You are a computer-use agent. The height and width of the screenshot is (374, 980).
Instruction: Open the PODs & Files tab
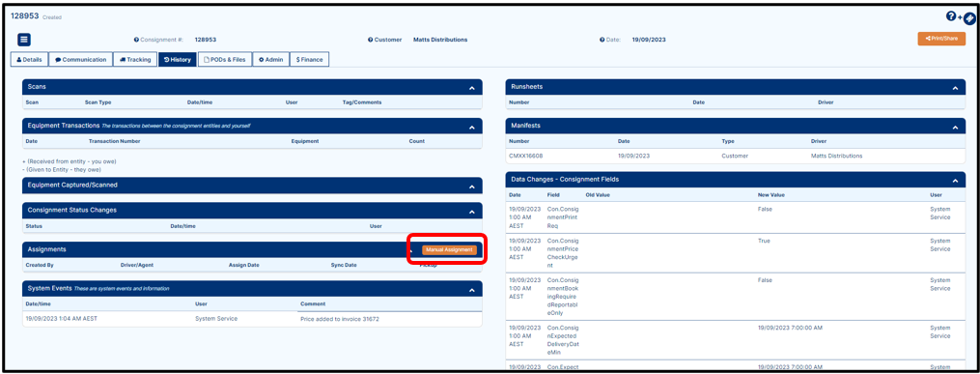coord(225,59)
